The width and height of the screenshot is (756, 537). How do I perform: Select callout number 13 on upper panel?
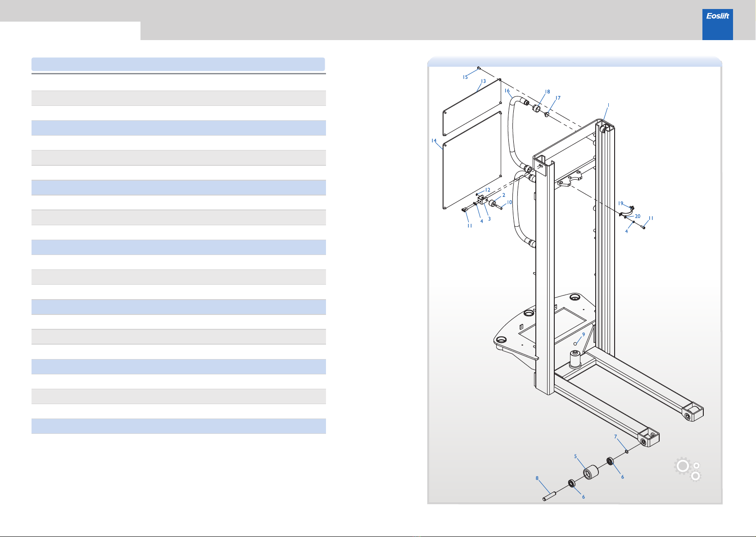(x=483, y=82)
